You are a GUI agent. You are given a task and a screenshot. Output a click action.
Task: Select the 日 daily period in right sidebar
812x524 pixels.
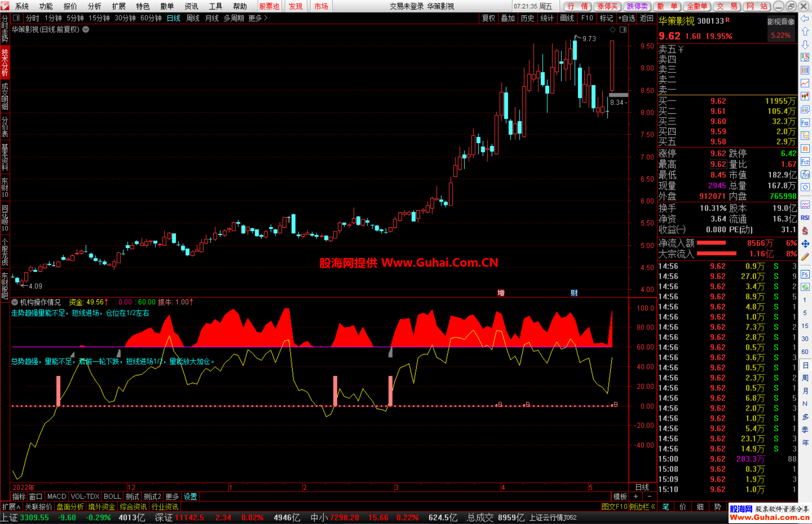(805, 365)
